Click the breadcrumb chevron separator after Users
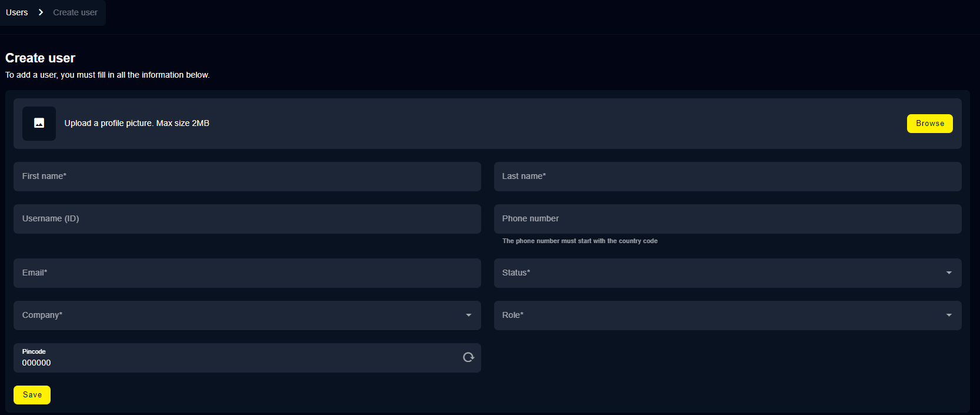Viewport: 980px width, 415px height. 41,12
